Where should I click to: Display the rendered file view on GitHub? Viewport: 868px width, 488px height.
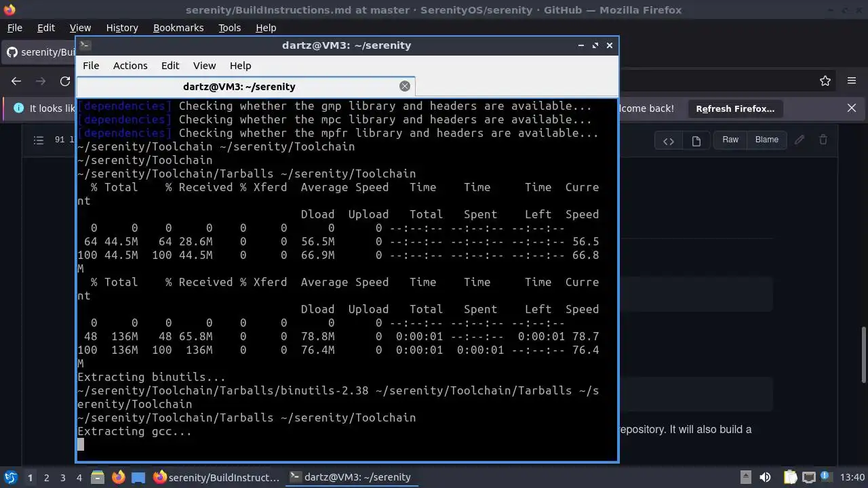tap(696, 140)
